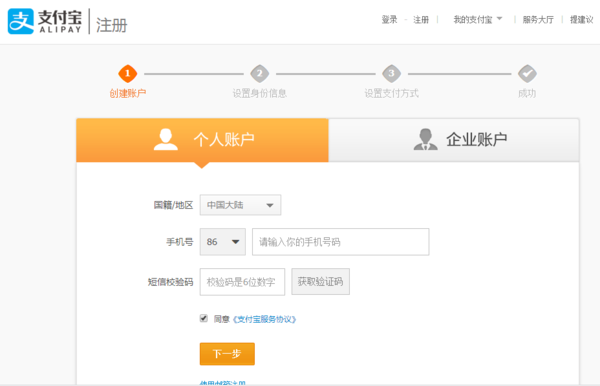The image size is (600, 386).
Task: Click the 获取验证码 button
Action: (321, 282)
